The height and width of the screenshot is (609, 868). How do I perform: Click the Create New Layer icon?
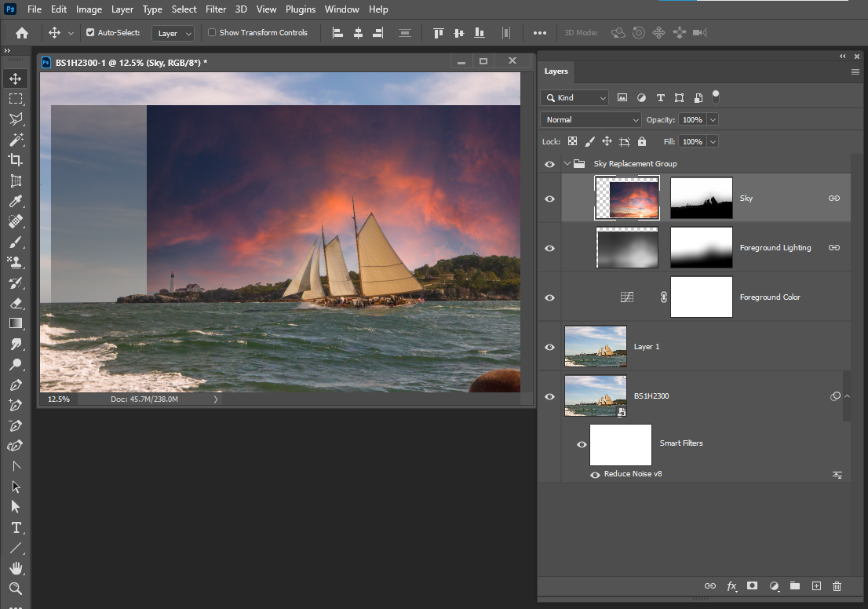click(816, 586)
